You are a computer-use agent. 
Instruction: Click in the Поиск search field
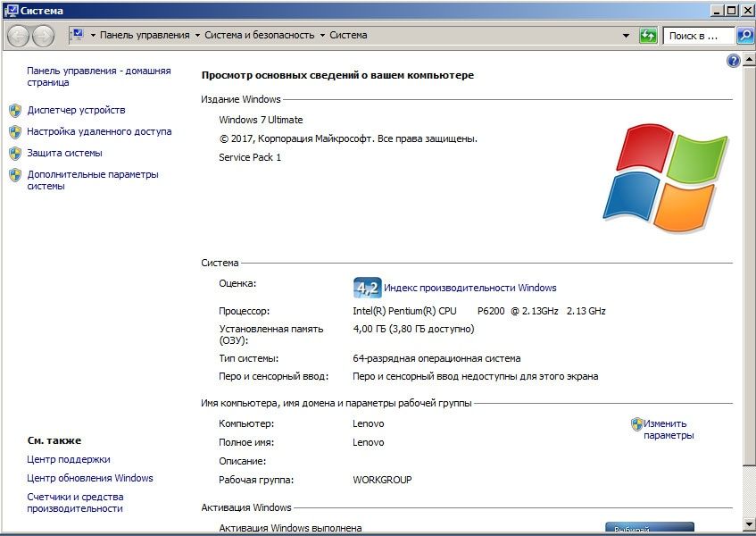point(699,36)
